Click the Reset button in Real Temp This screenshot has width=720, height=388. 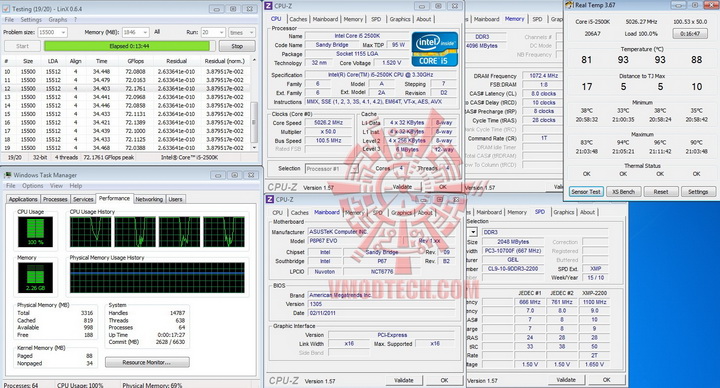tap(661, 192)
